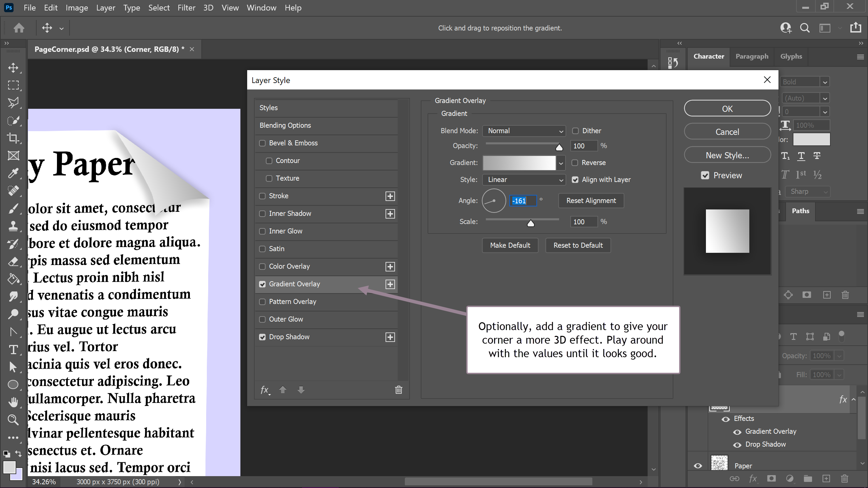Open the Filter menu
868x488 pixels.
tap(186, 7)
